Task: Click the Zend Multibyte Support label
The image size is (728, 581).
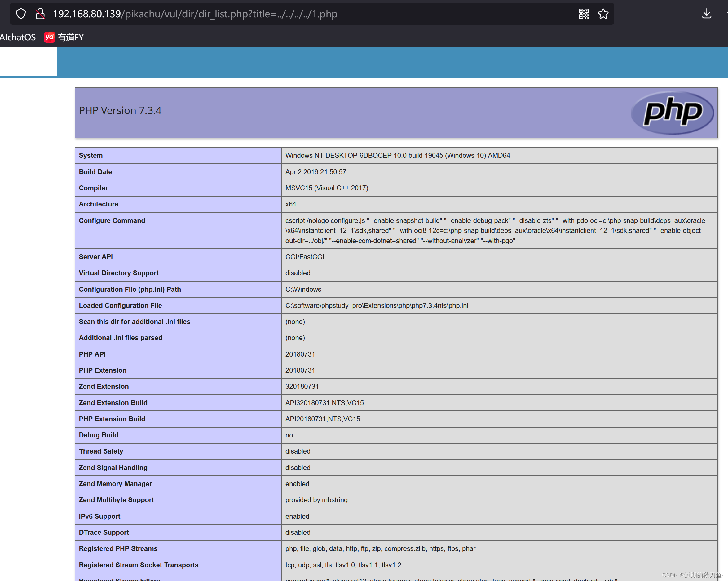Action: click(x=117, y=500)
